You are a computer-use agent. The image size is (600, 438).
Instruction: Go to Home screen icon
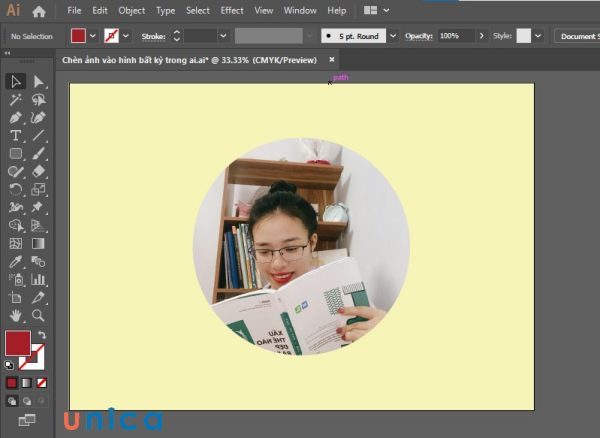39,11
